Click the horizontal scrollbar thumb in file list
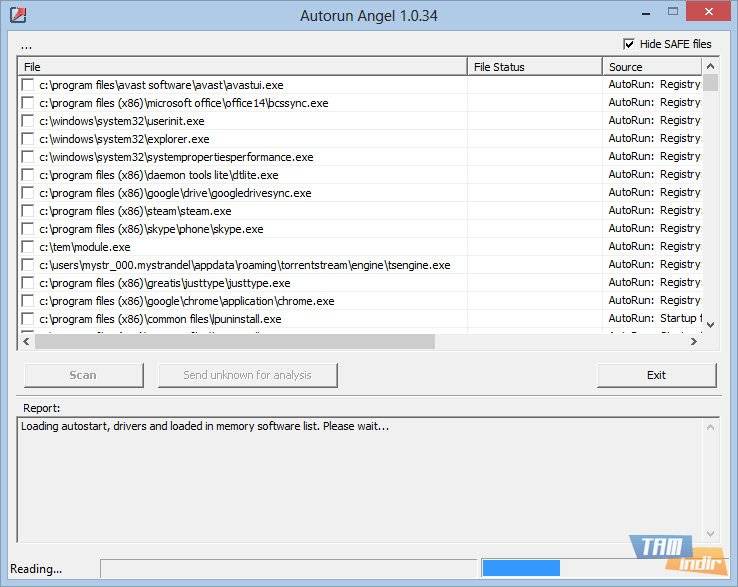738x587 pixels. pos(235,341)
